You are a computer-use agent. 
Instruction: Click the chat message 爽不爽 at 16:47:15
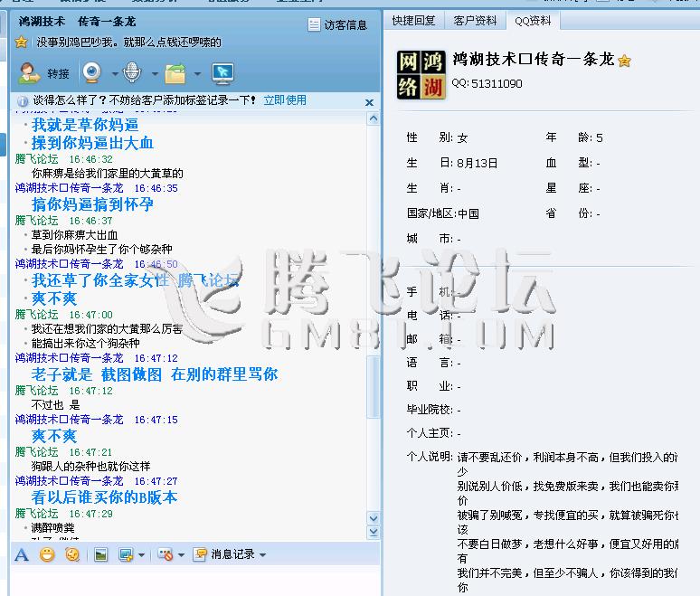tap(54, 436)
